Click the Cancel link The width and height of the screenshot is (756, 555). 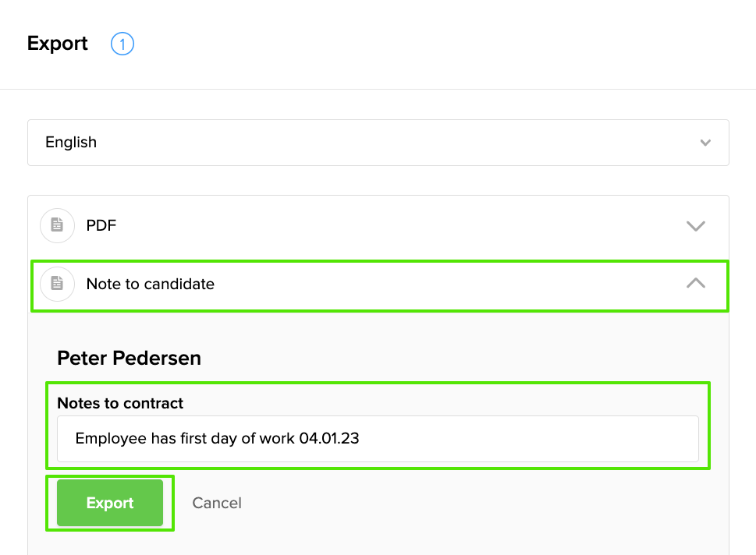(217, 504)
